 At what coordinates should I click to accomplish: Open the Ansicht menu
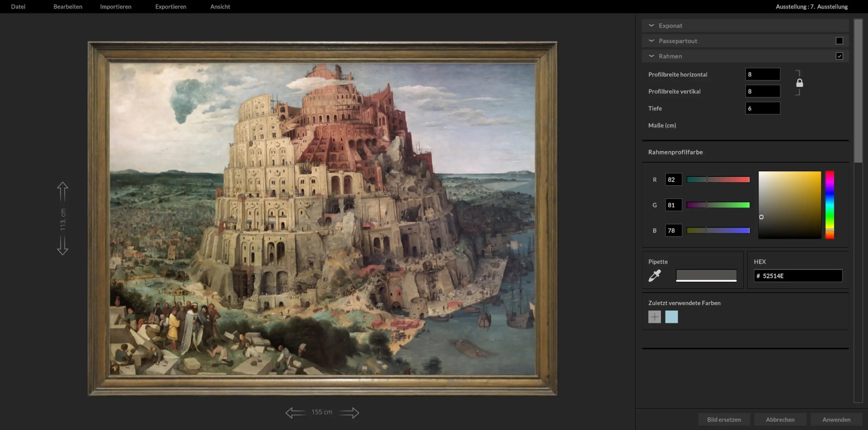(x=220, y=7)
